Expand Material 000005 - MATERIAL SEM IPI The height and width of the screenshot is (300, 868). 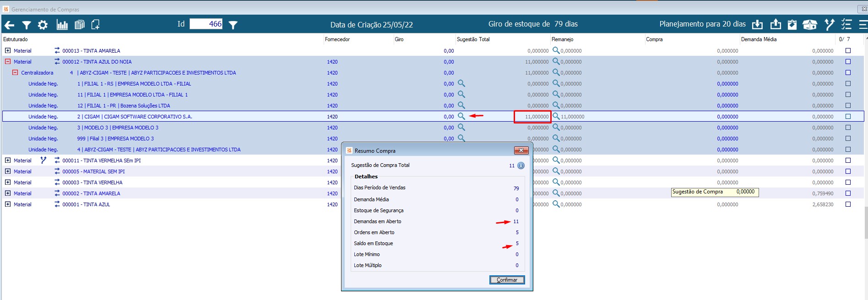(8, 171)
